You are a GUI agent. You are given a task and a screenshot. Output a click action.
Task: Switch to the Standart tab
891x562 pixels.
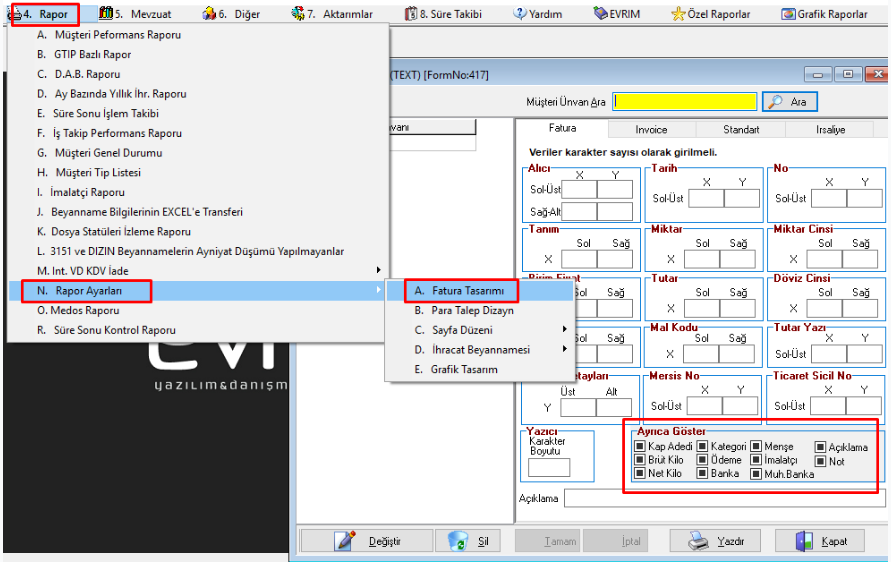click(741, 130)
